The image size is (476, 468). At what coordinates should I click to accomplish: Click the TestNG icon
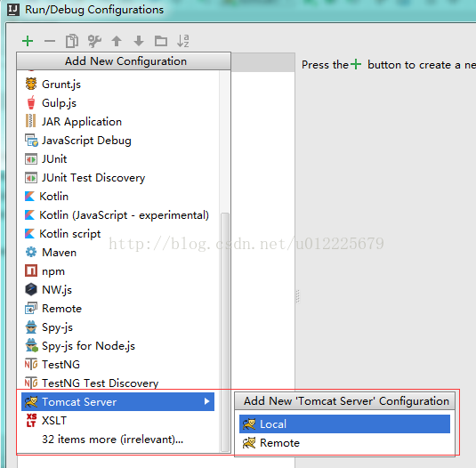31,364
